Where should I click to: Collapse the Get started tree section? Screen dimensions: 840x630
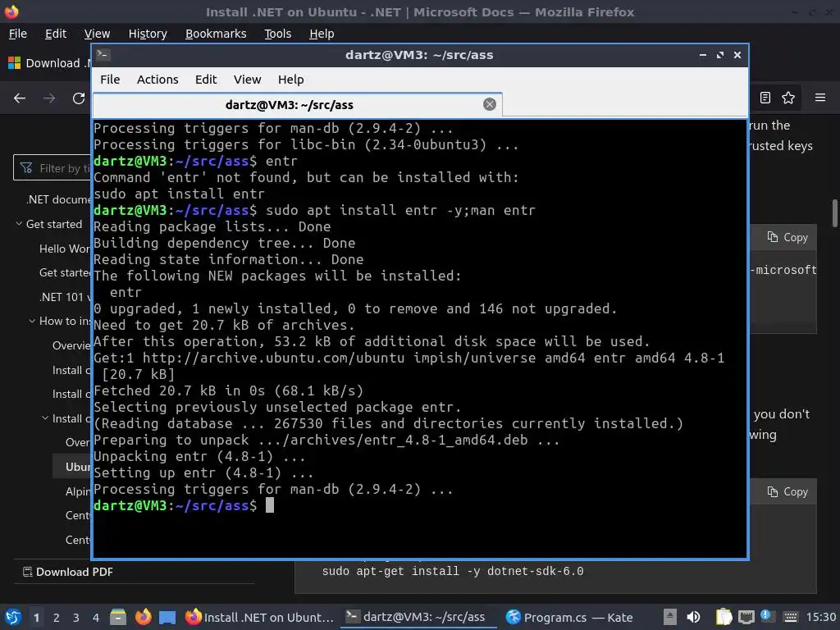point(19,224)
